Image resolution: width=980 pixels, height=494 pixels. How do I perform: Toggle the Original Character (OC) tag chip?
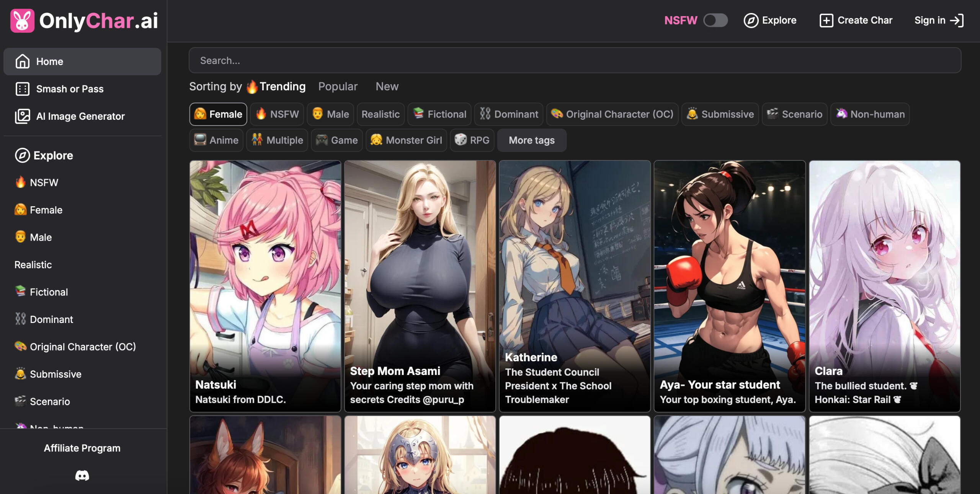(612, 114)
